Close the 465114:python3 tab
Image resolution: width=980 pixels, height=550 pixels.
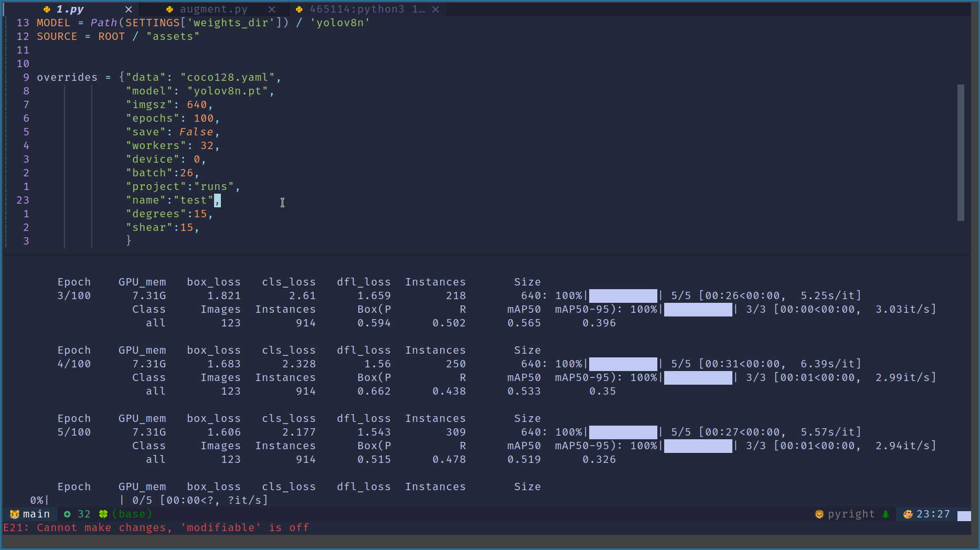[x=435, y=8]
